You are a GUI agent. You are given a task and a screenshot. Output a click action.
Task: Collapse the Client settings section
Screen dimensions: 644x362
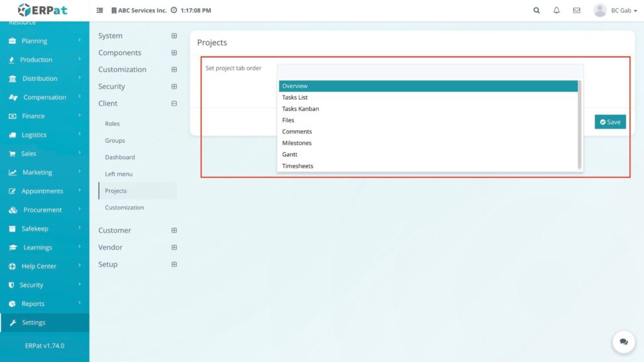pos(174,103)
